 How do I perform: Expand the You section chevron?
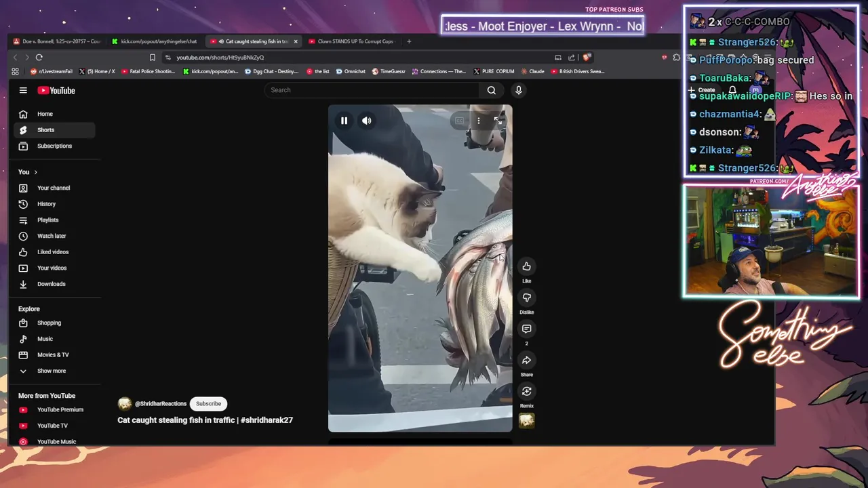[35, 172]
